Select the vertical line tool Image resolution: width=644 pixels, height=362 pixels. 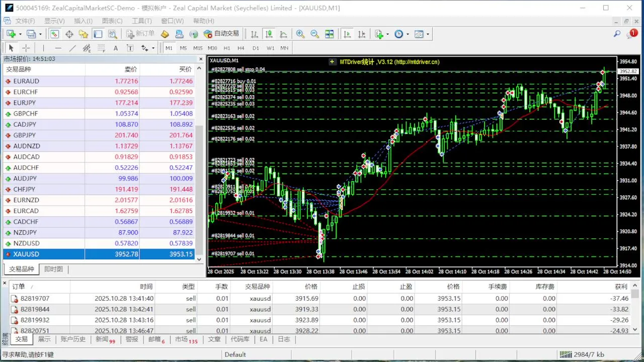pos(44,48)
